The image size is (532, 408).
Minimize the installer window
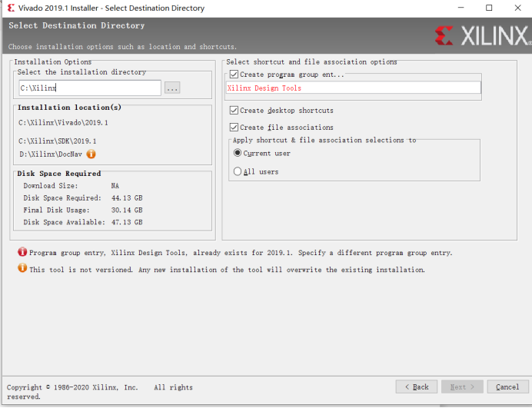461,8
